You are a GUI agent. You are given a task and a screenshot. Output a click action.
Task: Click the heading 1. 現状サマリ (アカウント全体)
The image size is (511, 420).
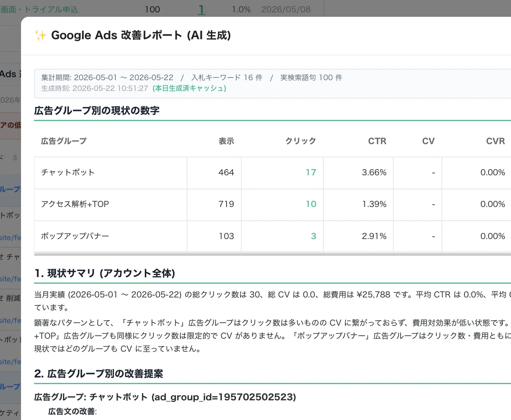[x=105, y=273]
